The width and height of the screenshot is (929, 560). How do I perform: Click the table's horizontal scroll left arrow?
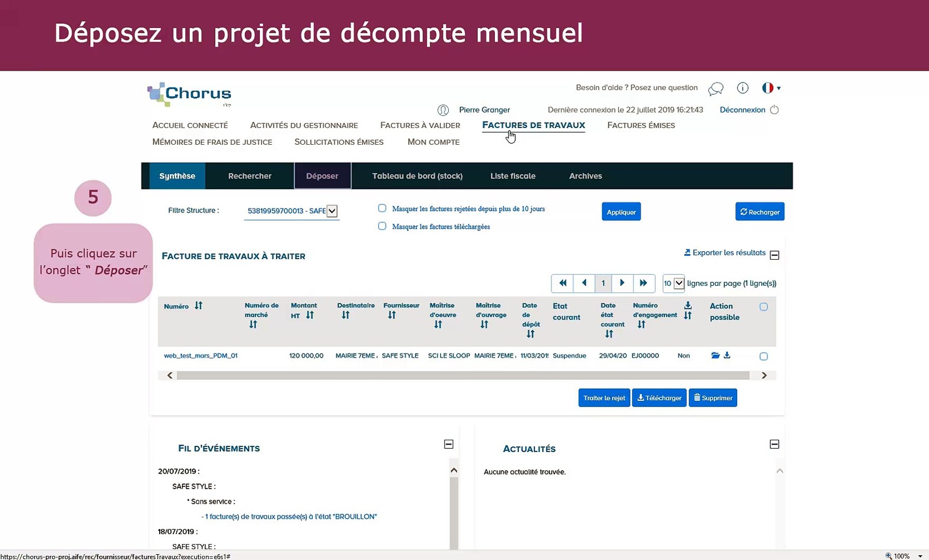[170, 375]
